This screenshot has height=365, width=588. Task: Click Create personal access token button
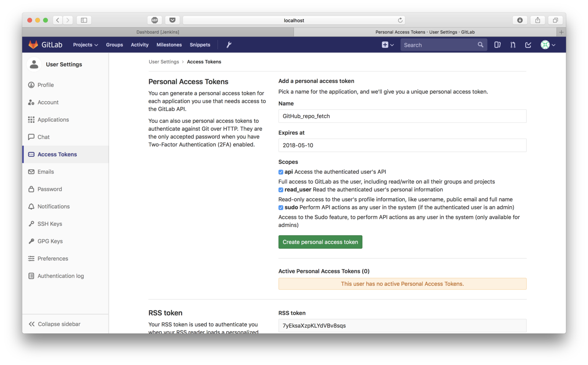[320, 242]
